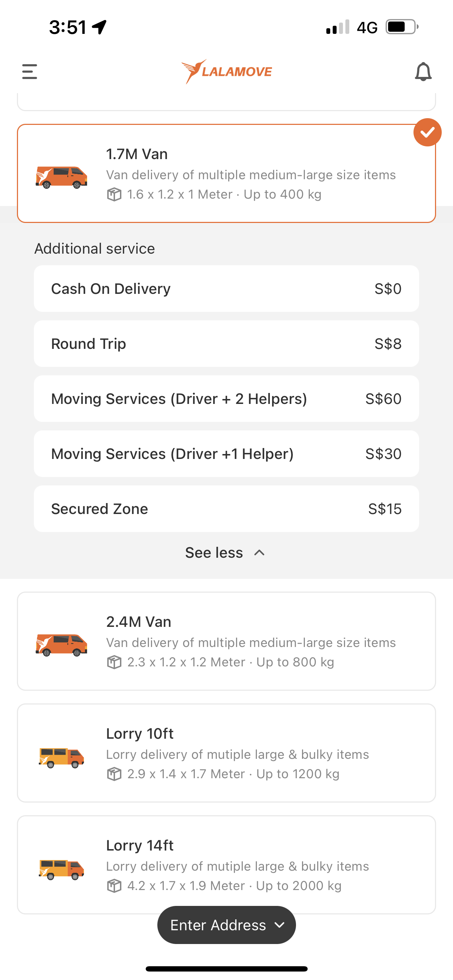Choose the 2.4M Van option

(x=226, y=641)
